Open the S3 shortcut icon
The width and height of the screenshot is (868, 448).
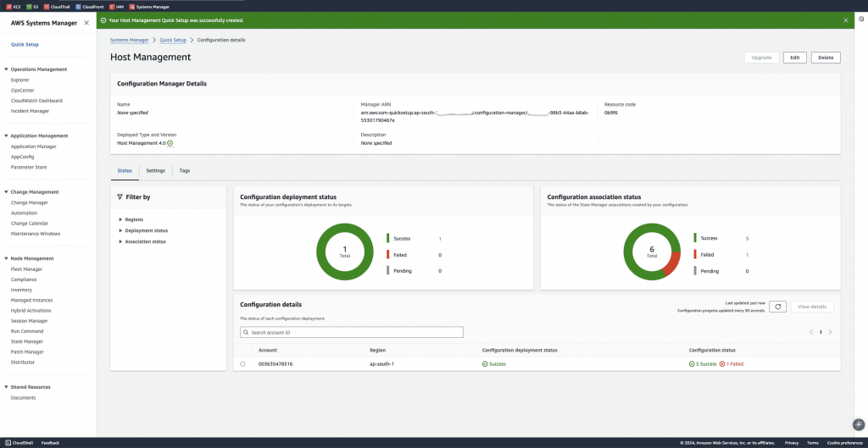click(x=29, y=7)
